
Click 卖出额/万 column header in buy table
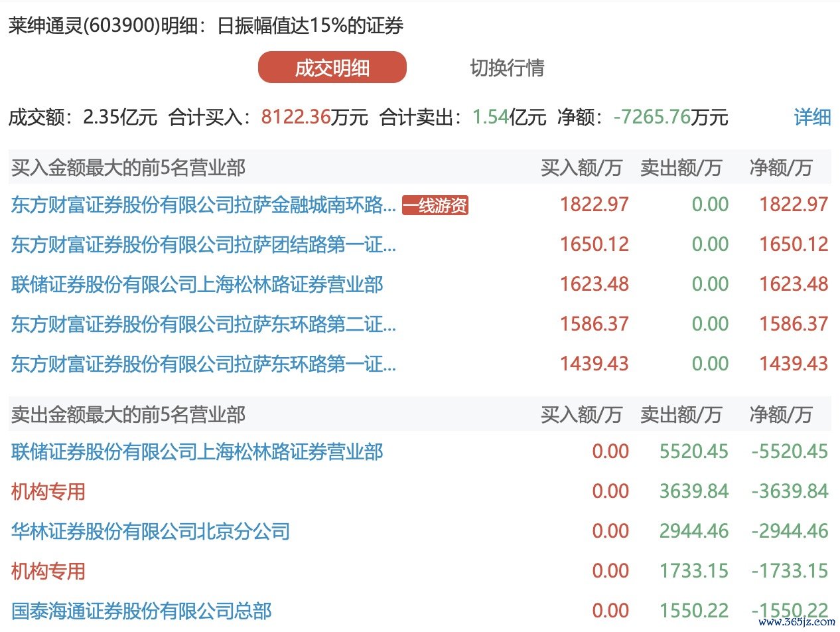coord(681,168)
